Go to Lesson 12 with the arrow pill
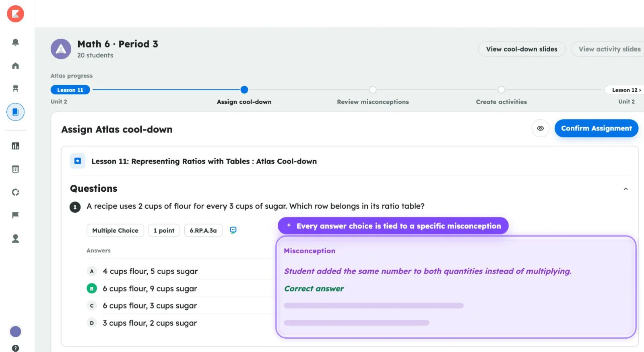This screenshot has height=352, width=644. pyautogui.click(x=625, y=90)
